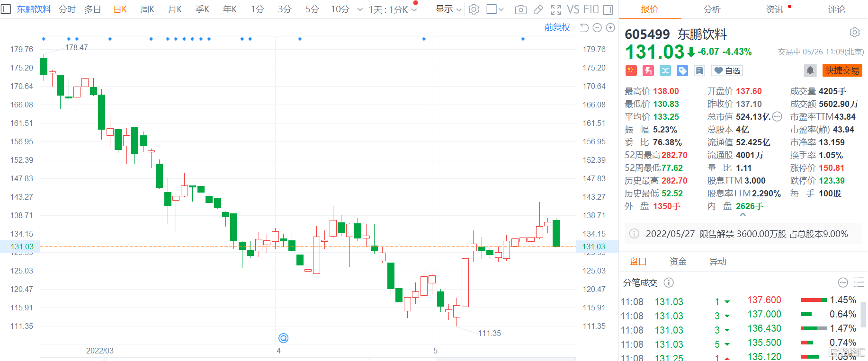Expand the 10分 period dropdown arrow
This screenshot has height=361, width=868.
pos(360,9)
